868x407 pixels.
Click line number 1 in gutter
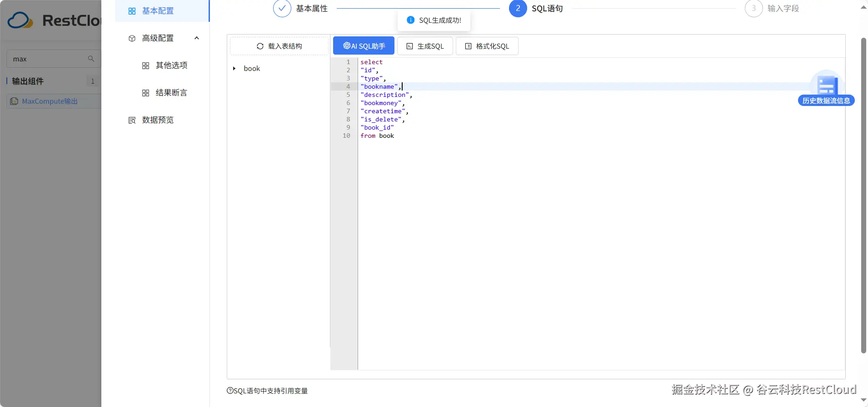tap(349, 62)
